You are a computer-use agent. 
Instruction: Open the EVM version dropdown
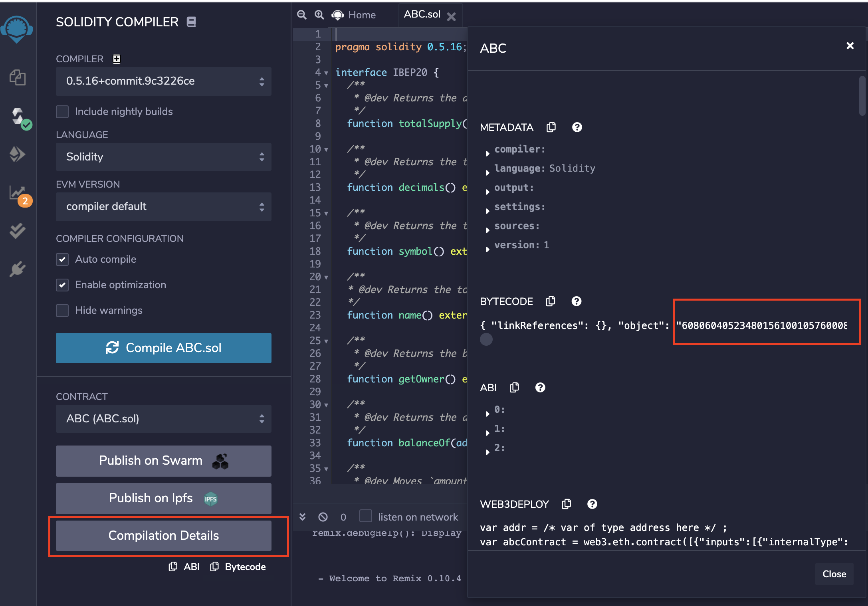click(x=163, y=207)
